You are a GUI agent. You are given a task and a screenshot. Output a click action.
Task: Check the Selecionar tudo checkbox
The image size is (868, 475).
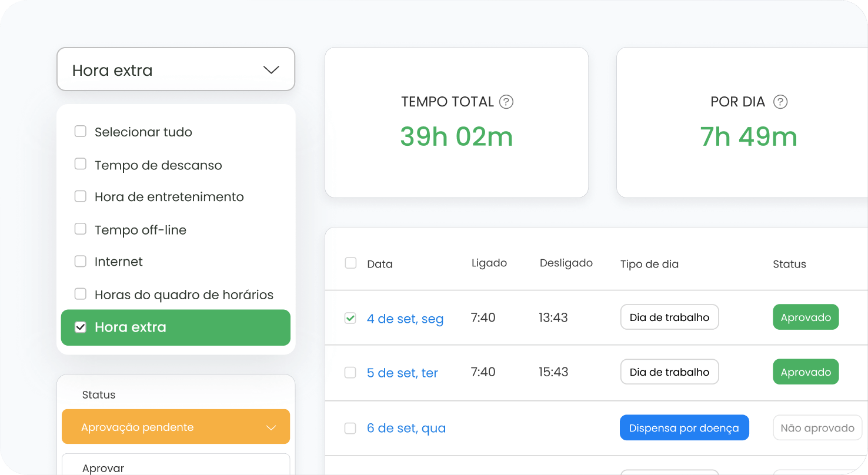(81, 132)
